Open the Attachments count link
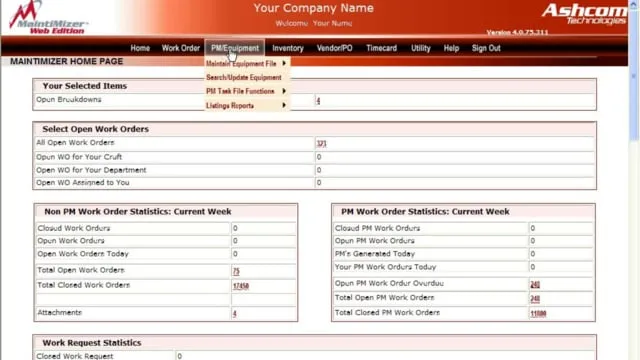The image size is (640, 360). click(235, 313)
